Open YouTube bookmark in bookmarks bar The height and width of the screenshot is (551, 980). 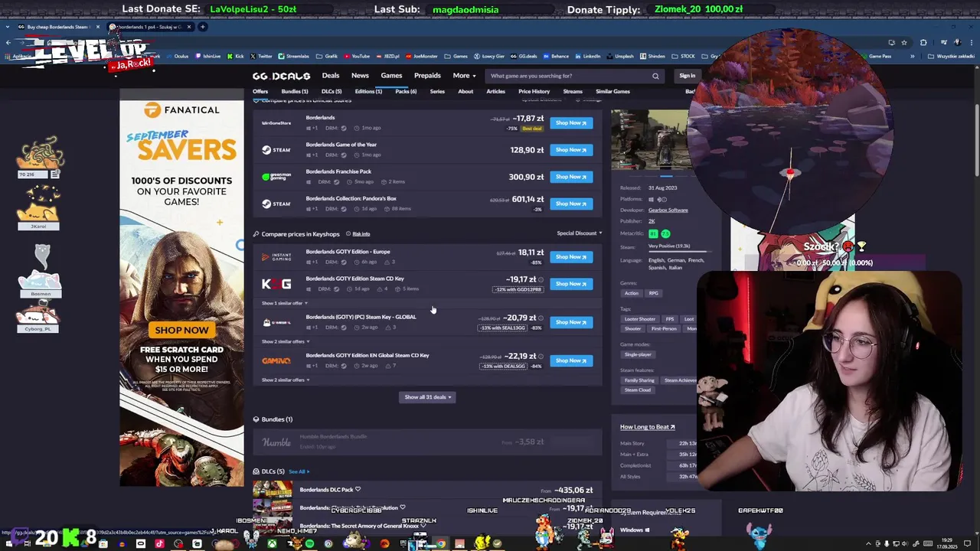pyautogui.click(x=357, y=56)
